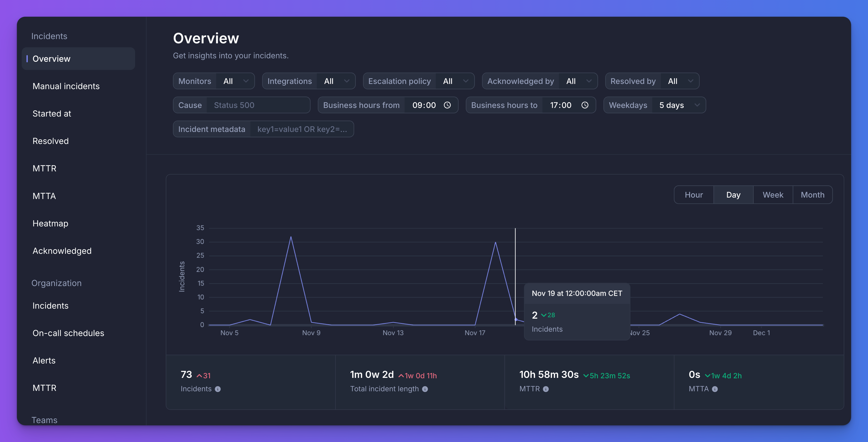Open Heatmap page from sidebar
Viewport: 868px width, 442px height.
[50, 223]
